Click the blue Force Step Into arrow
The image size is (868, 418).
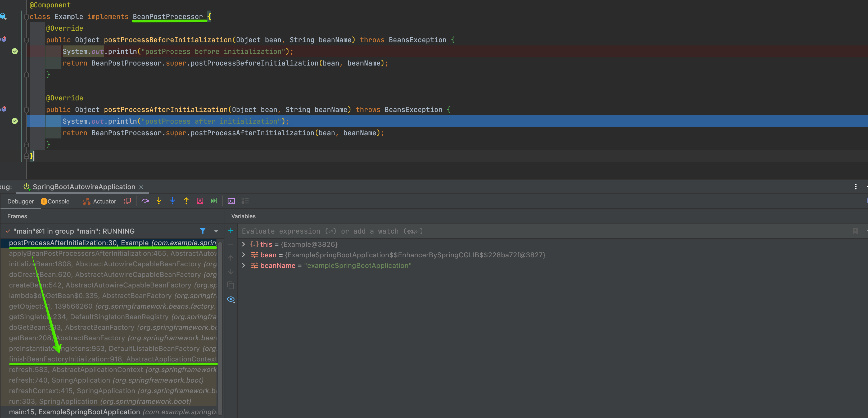pyautogui.click(x=173, y=201)
